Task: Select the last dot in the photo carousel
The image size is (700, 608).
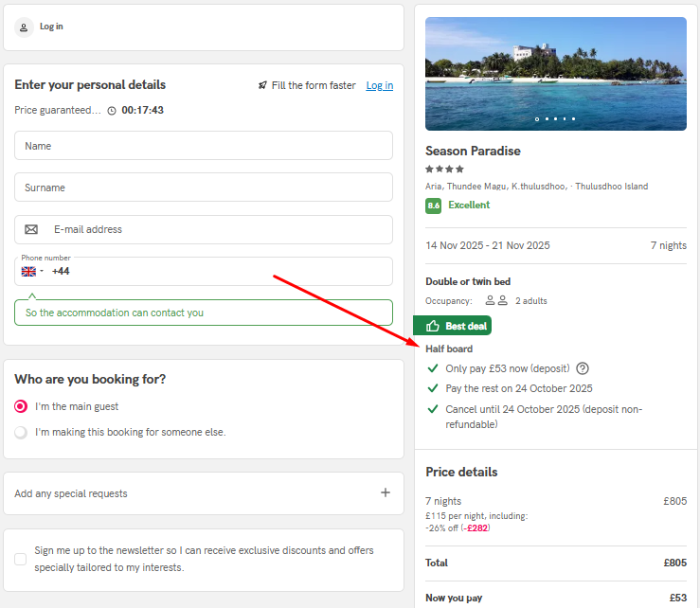Action: (573, 118)
